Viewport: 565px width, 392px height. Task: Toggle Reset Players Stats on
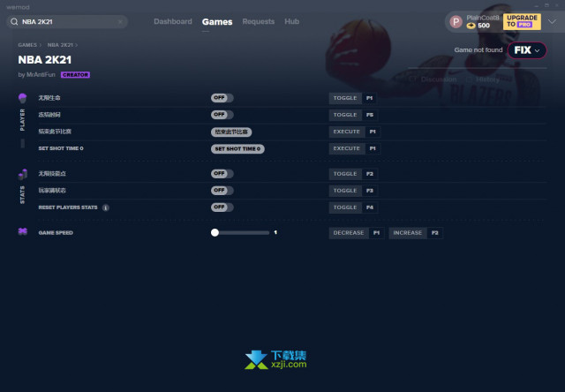pyautogui.click(x=222, y=207)
